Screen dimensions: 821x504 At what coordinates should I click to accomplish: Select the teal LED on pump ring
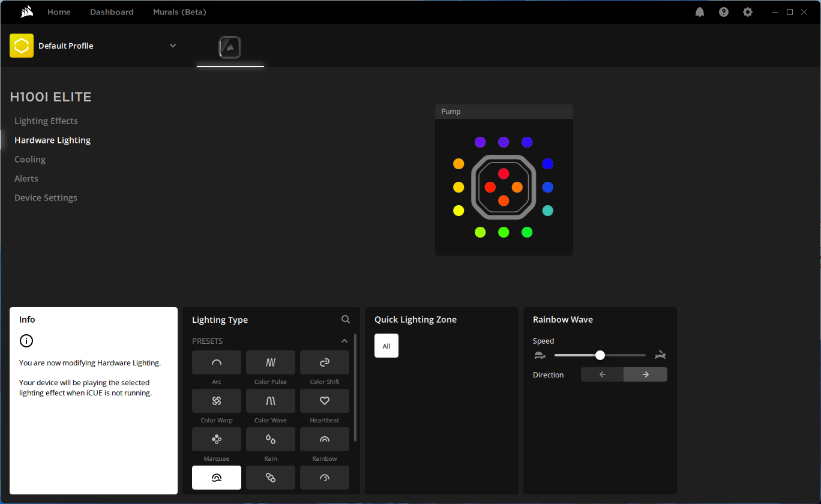(547, 211)
